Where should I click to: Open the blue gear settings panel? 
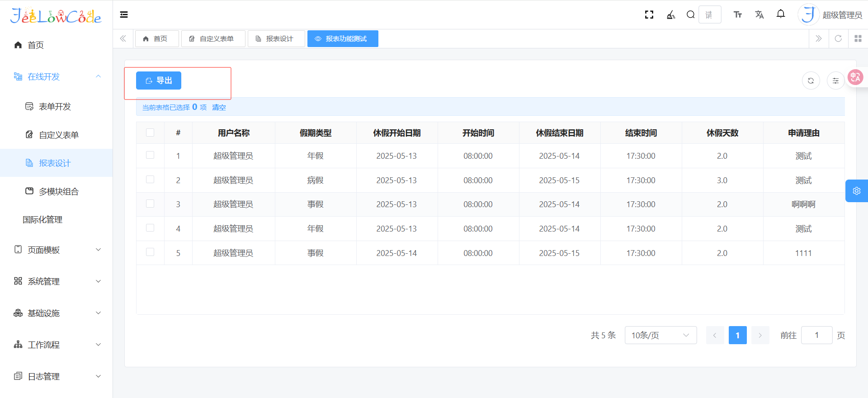tap(856, 191)
